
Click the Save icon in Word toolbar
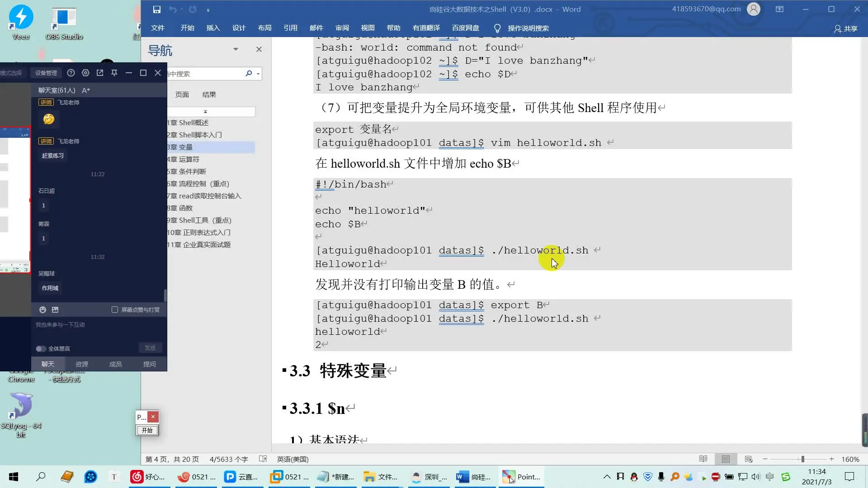pos(156,9)
